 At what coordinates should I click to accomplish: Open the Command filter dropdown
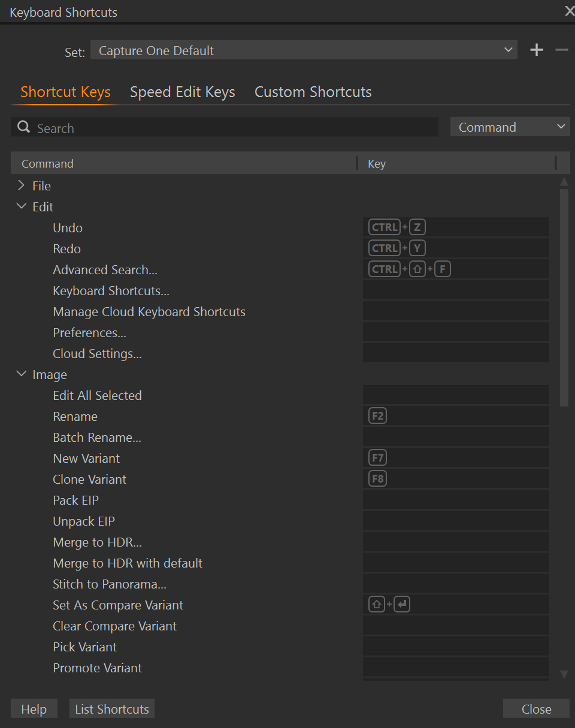click(510, 127)
